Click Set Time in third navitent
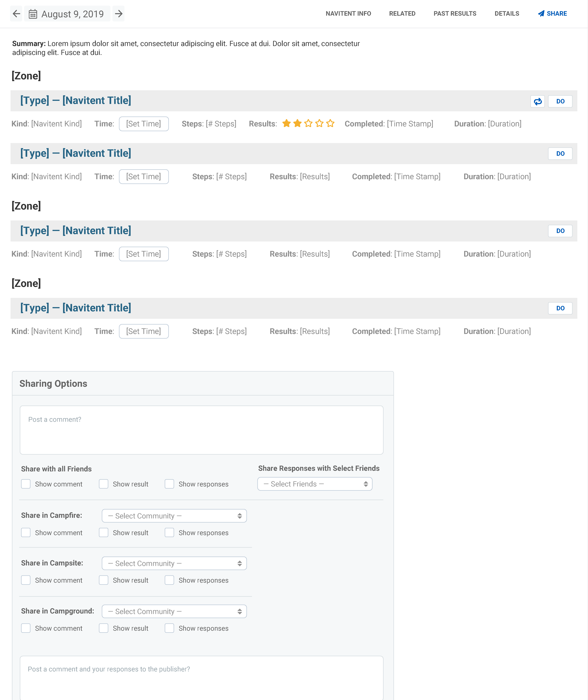588x700 pixels. coord(144,254)
